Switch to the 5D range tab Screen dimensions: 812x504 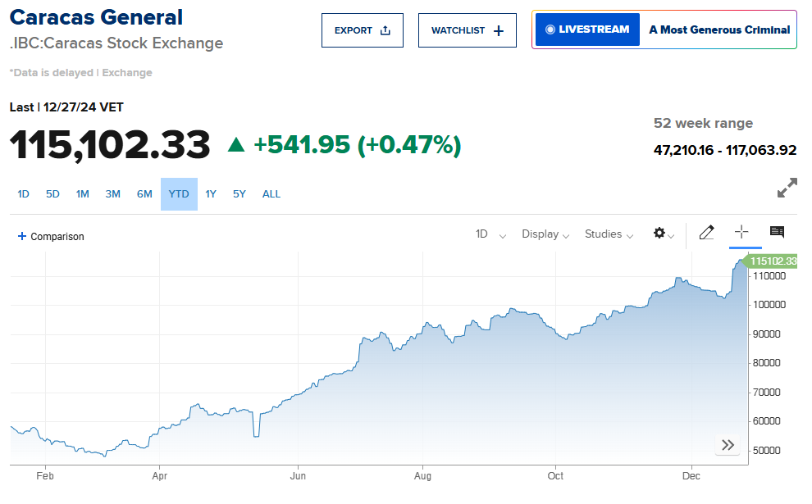pyautogui.click(x=52, y=194)
